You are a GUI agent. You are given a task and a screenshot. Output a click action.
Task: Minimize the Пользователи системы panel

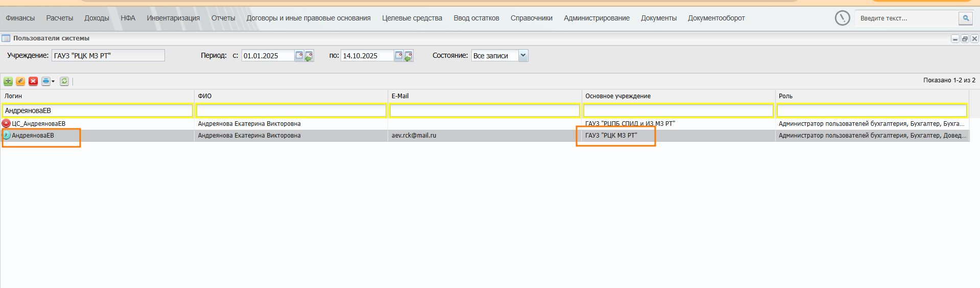pos(955,39)
